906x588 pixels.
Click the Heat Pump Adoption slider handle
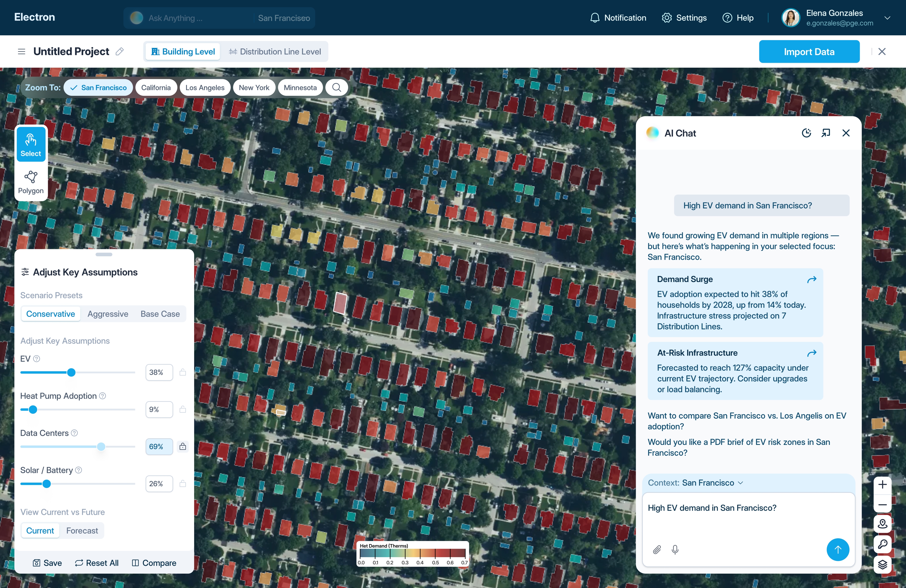click(33, 410)
